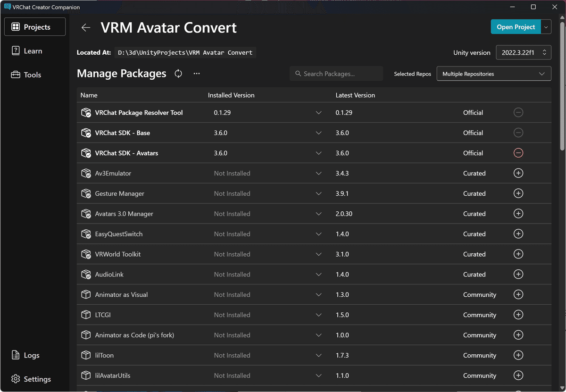Click the Open Project button
Image resolution: width=566 pixels, height=392 pixels.
(516, 27)
